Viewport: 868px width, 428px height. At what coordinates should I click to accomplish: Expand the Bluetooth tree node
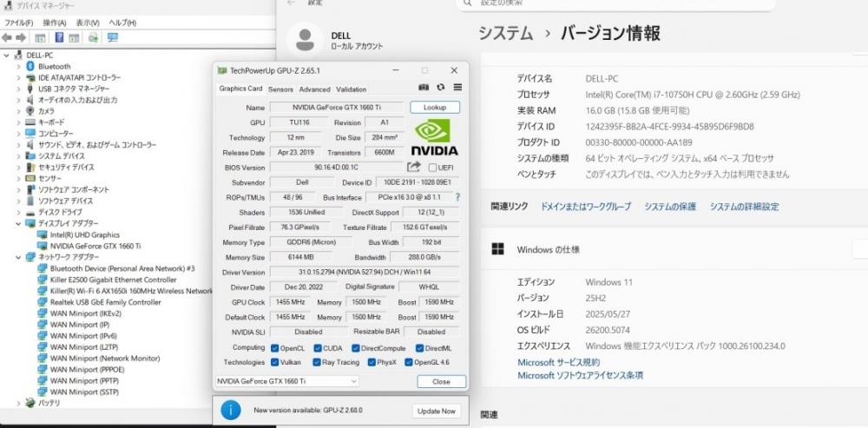pyautogui.click(x=18, y=67)
